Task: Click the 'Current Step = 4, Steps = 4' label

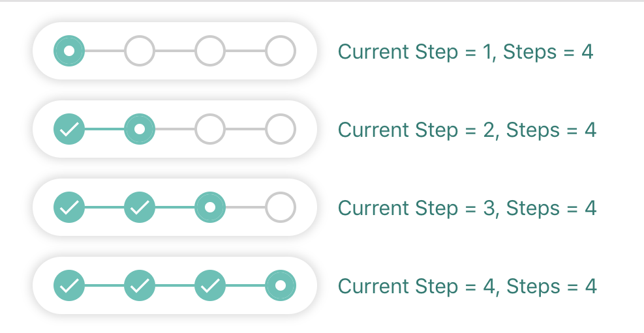Action: (x=467, y=287)
